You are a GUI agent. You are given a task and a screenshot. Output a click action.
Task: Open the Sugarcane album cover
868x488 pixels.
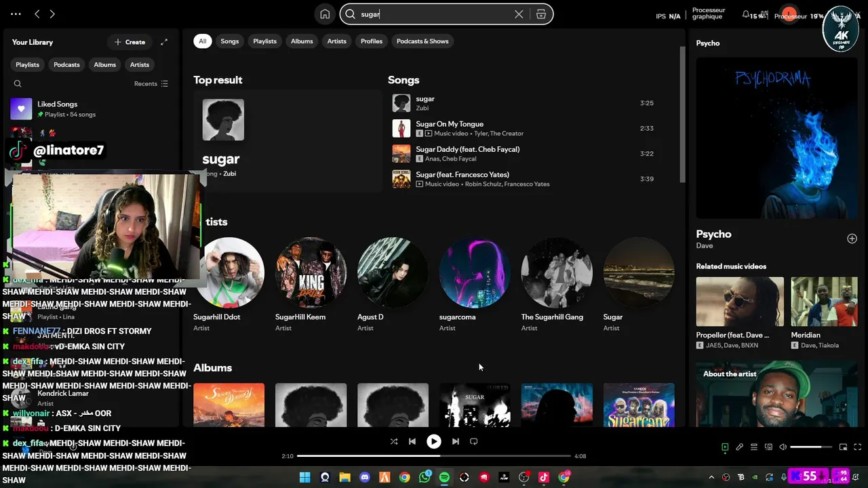(x=639, y=405)
